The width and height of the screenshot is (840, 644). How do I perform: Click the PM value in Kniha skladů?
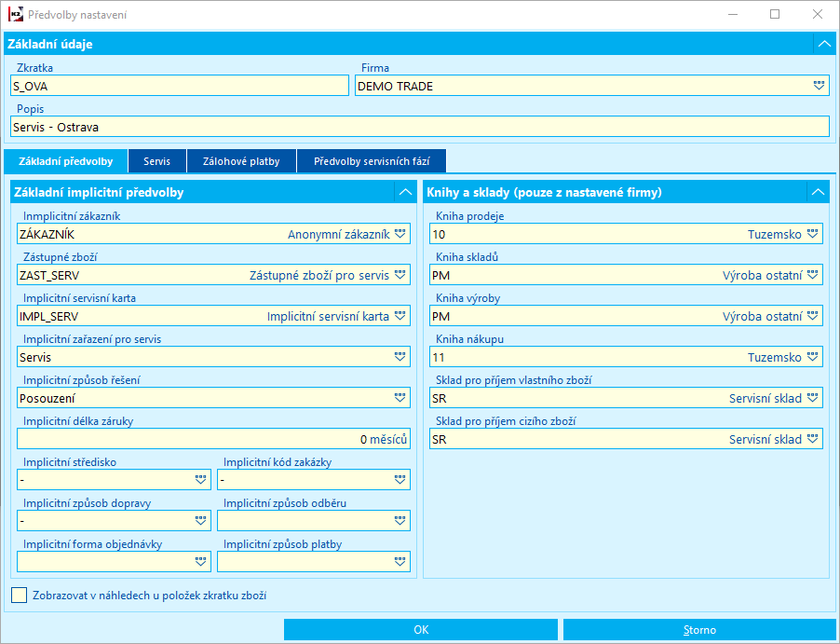click(x=440, y=276)
